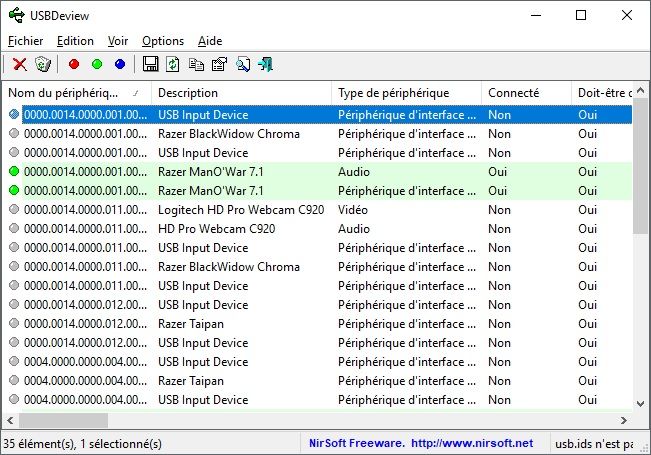Click status icon of Razer ManO'War 7.1 Audio row

point(14,171)
